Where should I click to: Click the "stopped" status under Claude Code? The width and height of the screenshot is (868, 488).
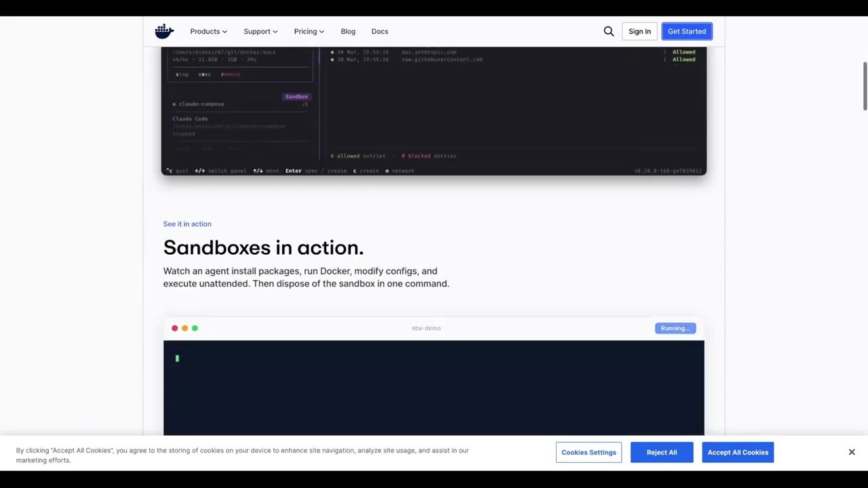[x=184, y=134]
